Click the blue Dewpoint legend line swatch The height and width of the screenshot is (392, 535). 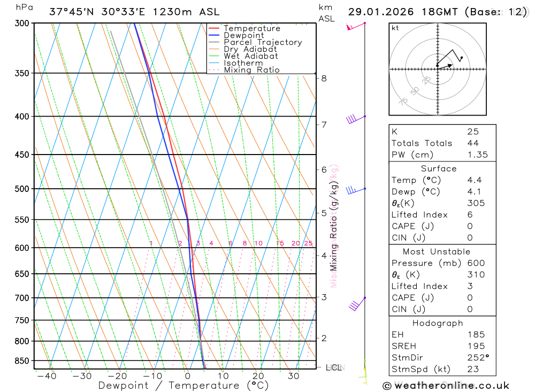[213, 35]
